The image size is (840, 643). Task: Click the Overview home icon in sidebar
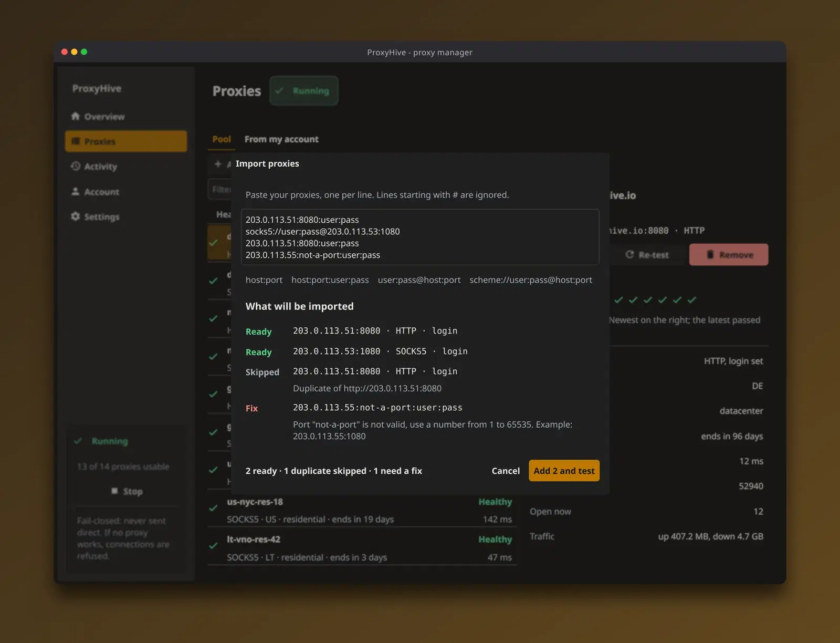(x=76, y=116)
